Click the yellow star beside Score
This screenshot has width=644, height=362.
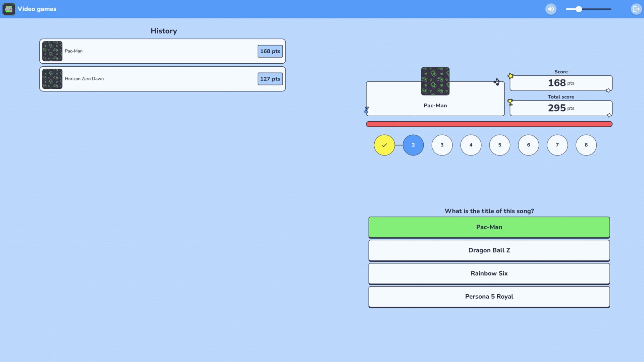511,76
